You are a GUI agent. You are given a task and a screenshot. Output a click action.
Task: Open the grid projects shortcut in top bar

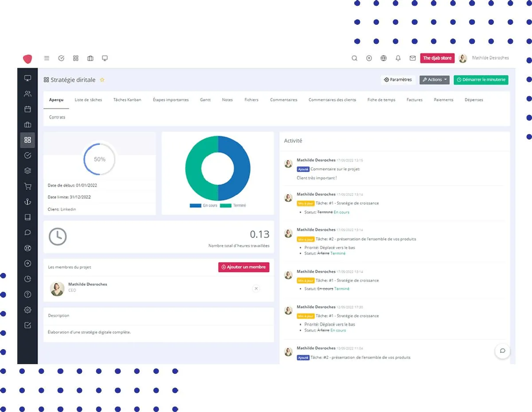(76, 58)
